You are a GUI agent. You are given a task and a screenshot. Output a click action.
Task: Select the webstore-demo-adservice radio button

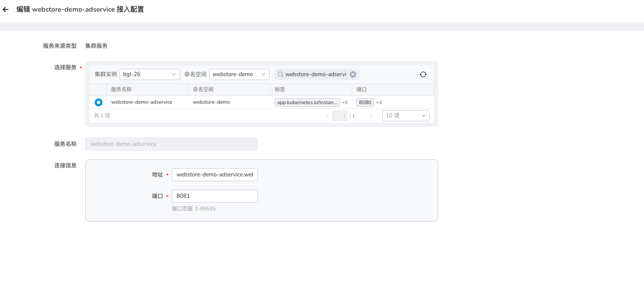tap(99, 102)
